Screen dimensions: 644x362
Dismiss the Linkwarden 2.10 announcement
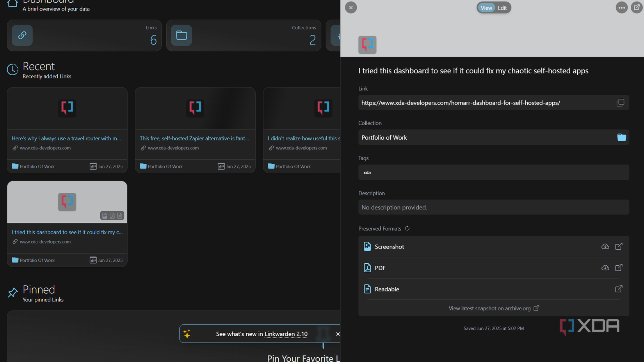point(338,334)
